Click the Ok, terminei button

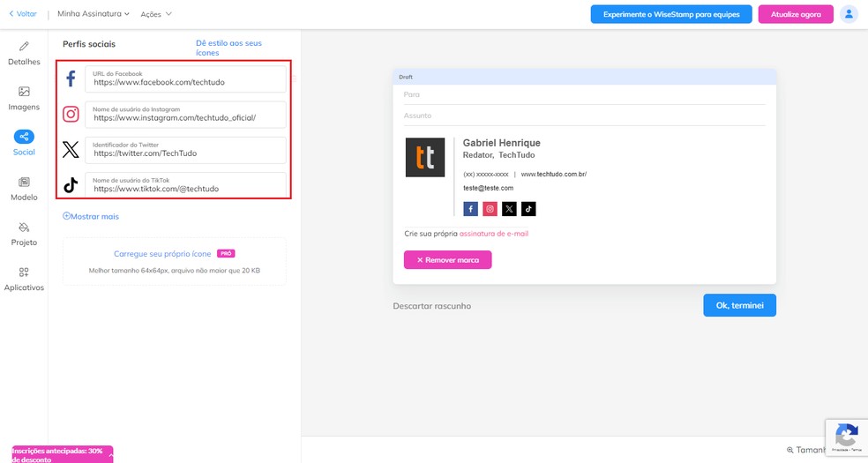pos(739,305)
